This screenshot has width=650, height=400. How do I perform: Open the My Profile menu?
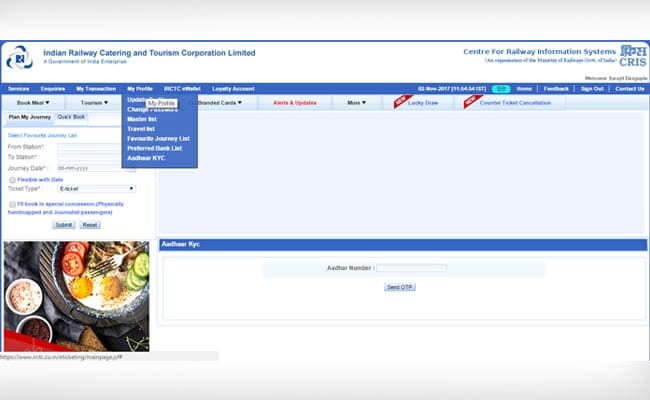140,89
